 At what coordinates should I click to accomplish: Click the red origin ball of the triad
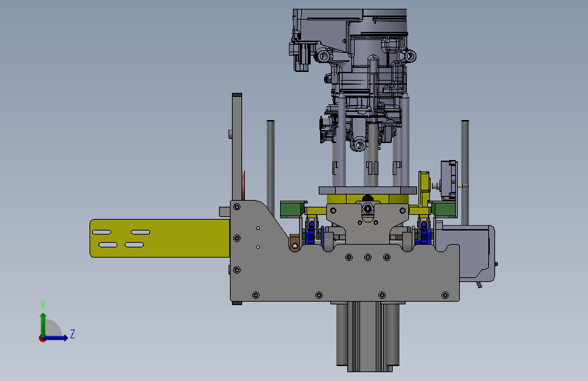point(42,338)
